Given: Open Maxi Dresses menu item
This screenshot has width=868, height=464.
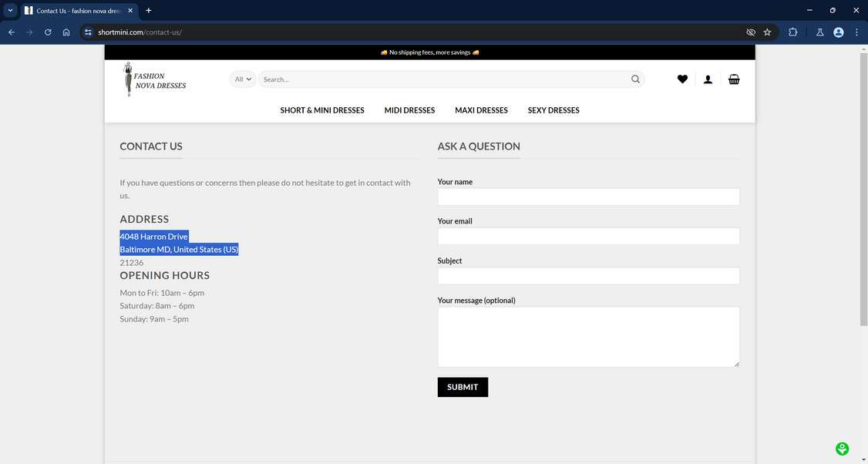Looking at the screenshot, I should (x=481, y=110).
